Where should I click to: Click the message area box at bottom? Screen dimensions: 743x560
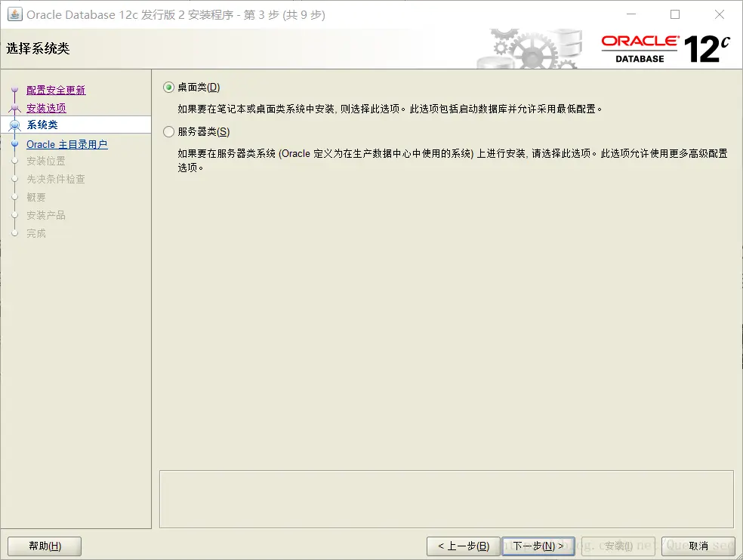pyautogui.click(x=446, y=499)
